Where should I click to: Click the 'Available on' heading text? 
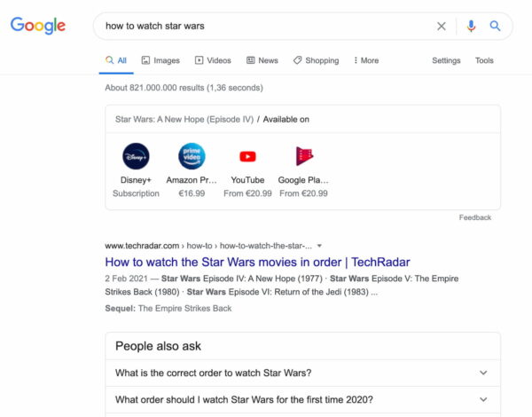[286, 120]
